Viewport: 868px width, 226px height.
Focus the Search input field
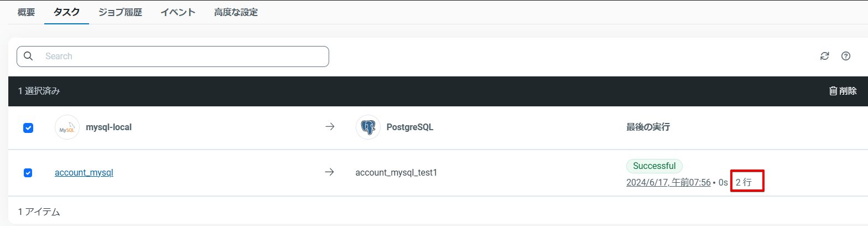183,56
